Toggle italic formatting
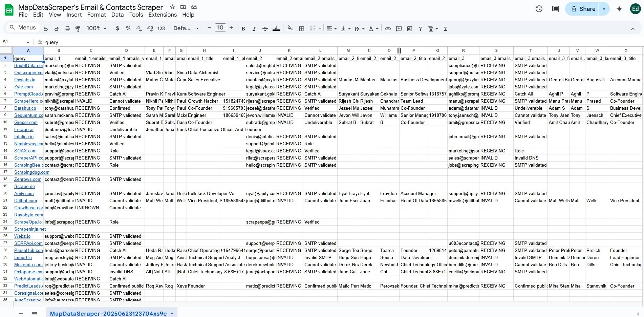Viewport: 644px width, 317px height. coord(254,29)
